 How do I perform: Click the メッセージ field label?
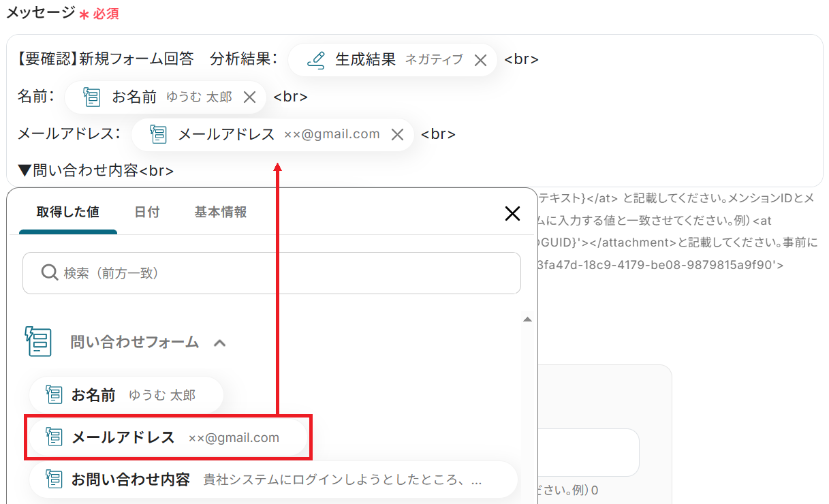click(40, 12)
